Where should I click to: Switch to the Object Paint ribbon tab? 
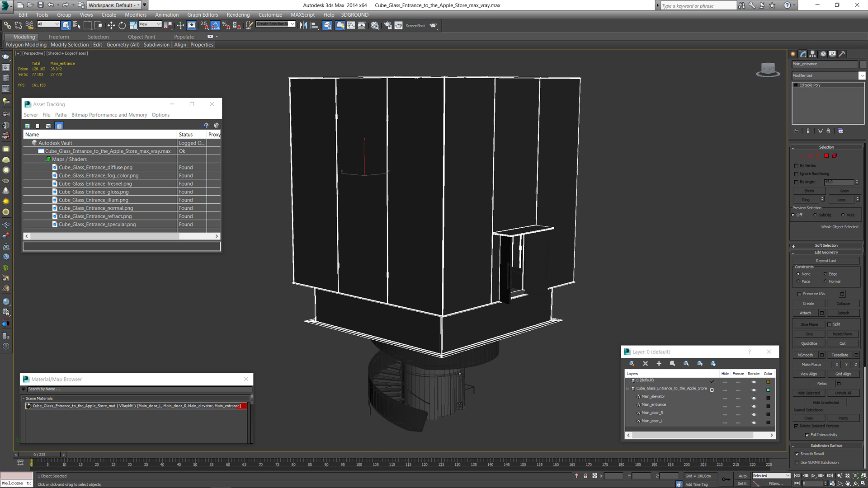coord(142,37)
